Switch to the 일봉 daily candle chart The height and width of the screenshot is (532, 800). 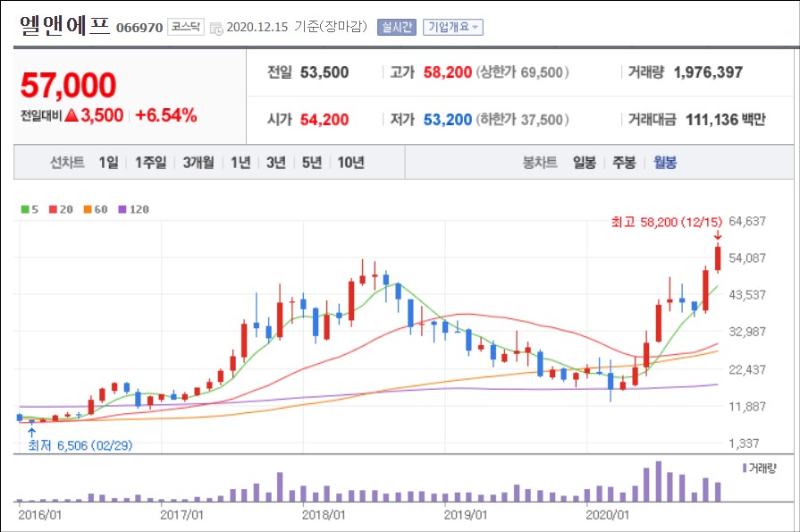pos(585,163)
